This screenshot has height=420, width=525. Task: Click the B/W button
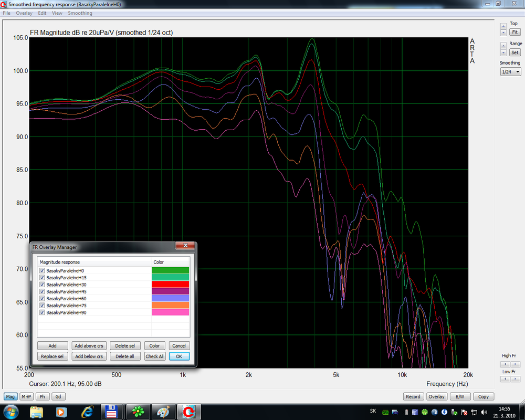pyautogui.click(x=460, y=396)
